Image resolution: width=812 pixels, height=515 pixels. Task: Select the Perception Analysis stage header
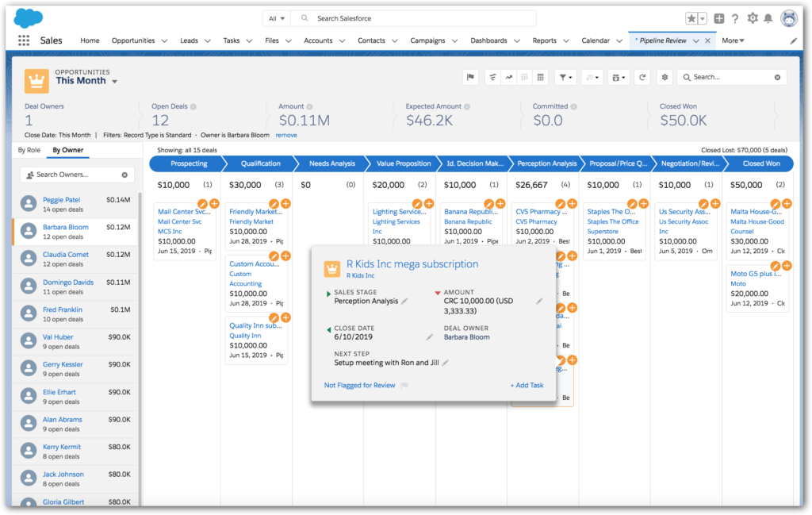tap(546, 163)
